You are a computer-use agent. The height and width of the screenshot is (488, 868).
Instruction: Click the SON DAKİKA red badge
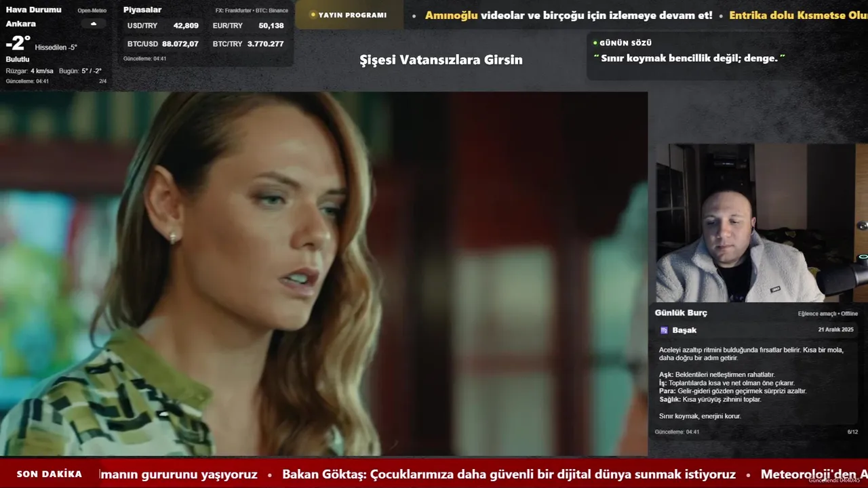click(x=50, y=474)
